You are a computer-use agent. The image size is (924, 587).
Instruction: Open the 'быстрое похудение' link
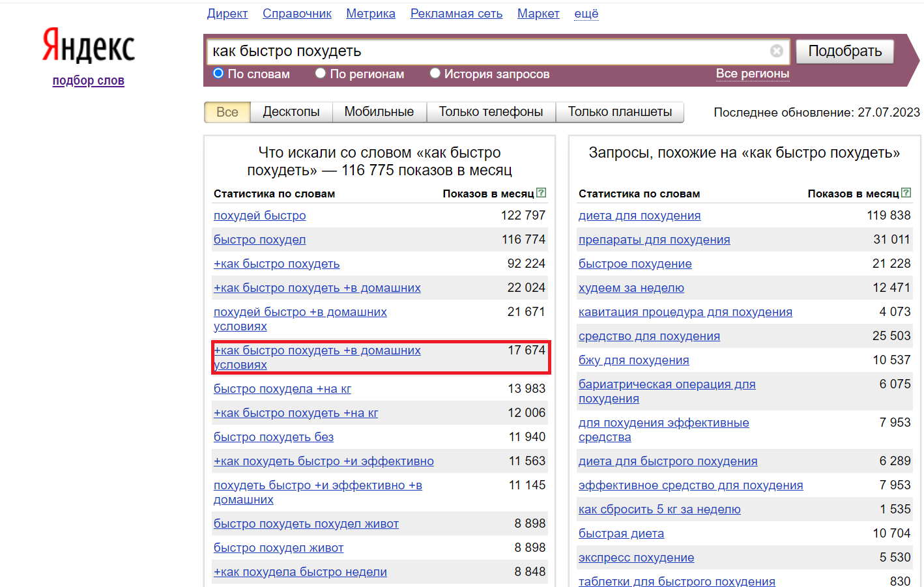(x=635, y=264)
